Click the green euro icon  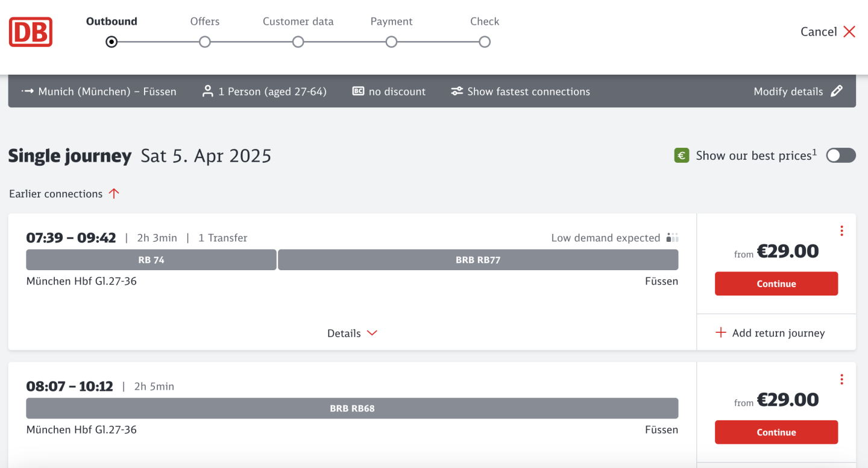pos(682,156)
